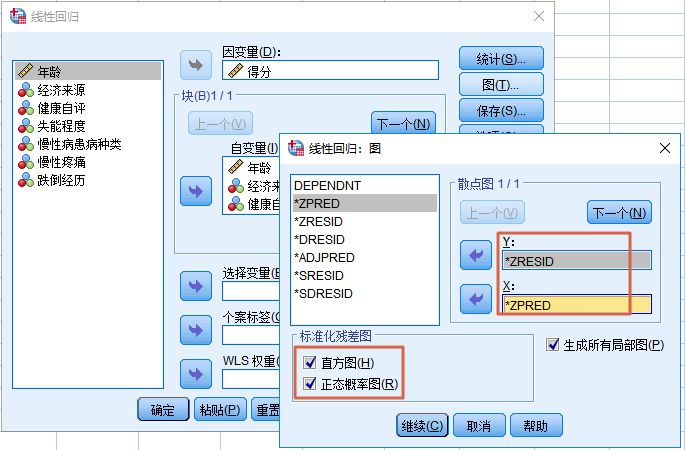The width and height of the screenshot is (685, 450).
Task: Click the nominal icon beside 跌倒经历
Action: [x=26, y=180]
